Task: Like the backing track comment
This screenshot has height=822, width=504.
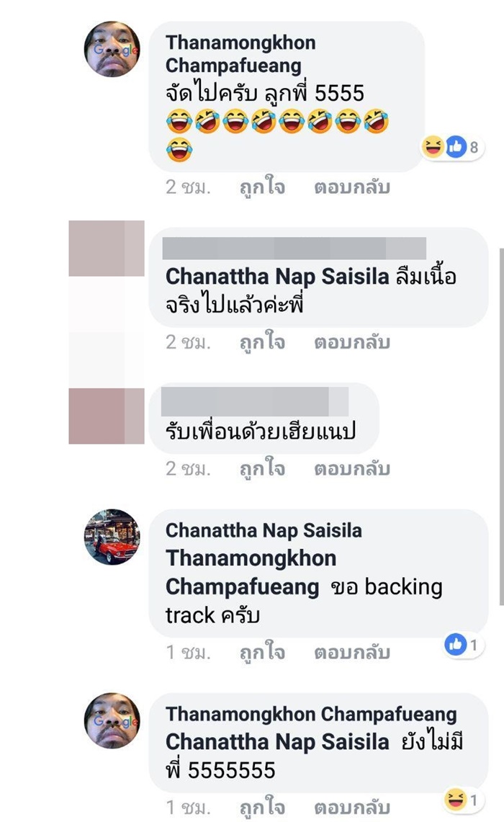Action: [x=262, y=652]
